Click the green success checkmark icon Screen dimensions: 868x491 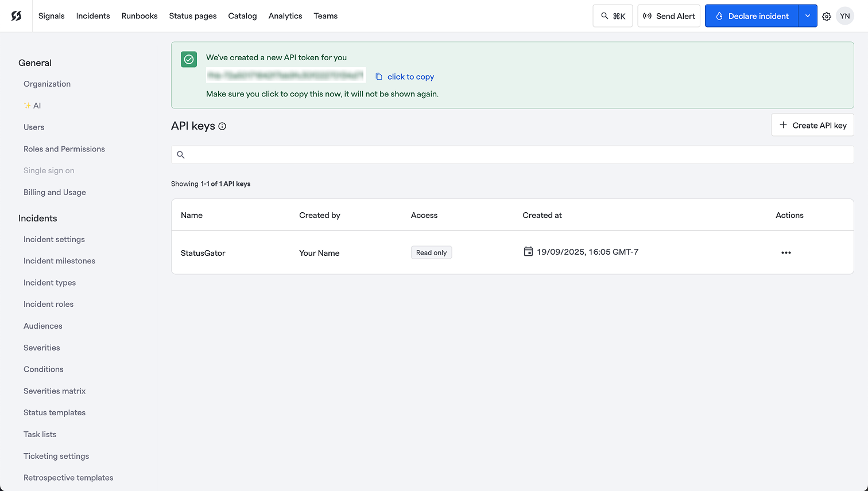pyautogui.click(x=189, y=59)
